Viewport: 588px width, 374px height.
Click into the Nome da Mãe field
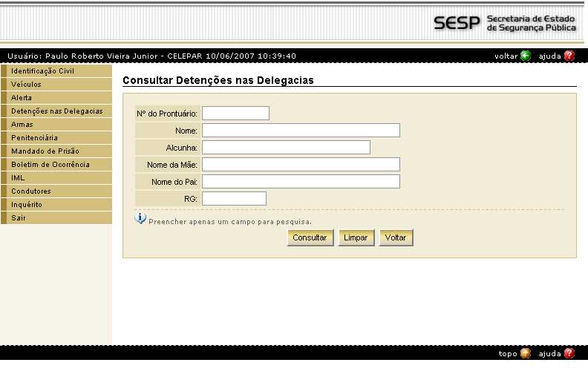coord(301,165)
